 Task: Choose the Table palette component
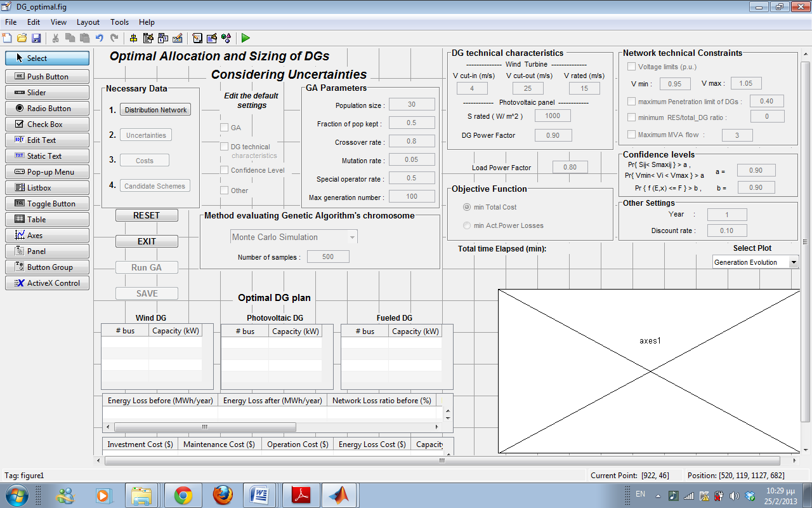tap(47, 219)
